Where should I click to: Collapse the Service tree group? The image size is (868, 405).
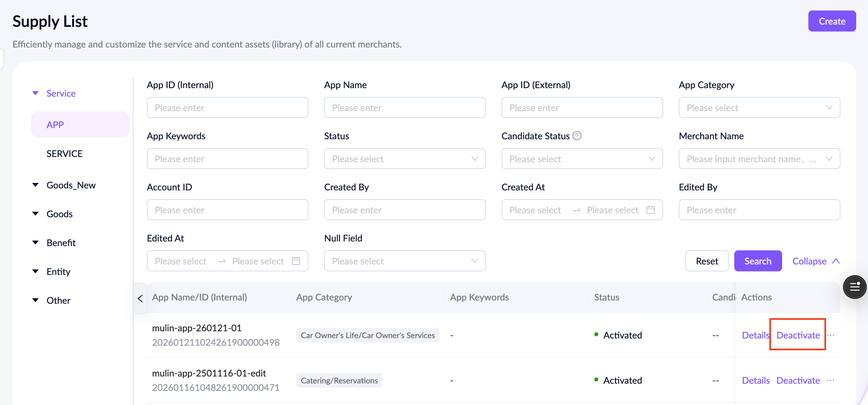(35, 93)
